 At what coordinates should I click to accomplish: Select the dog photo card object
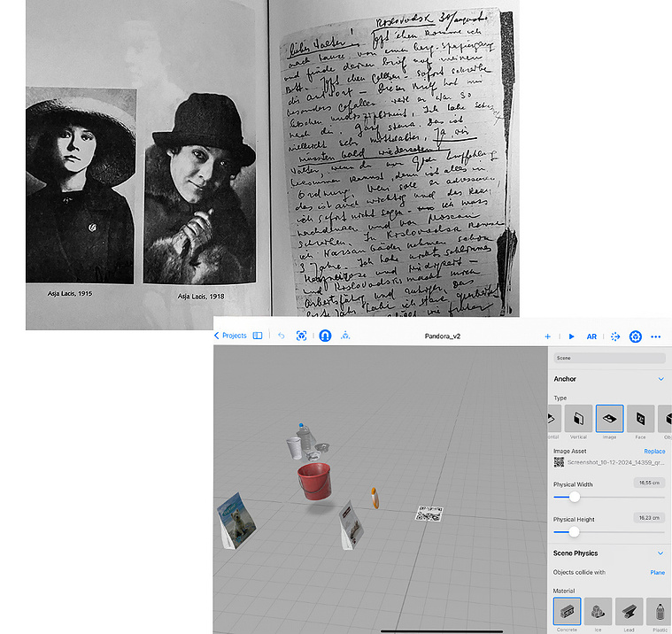coord(236,521)
